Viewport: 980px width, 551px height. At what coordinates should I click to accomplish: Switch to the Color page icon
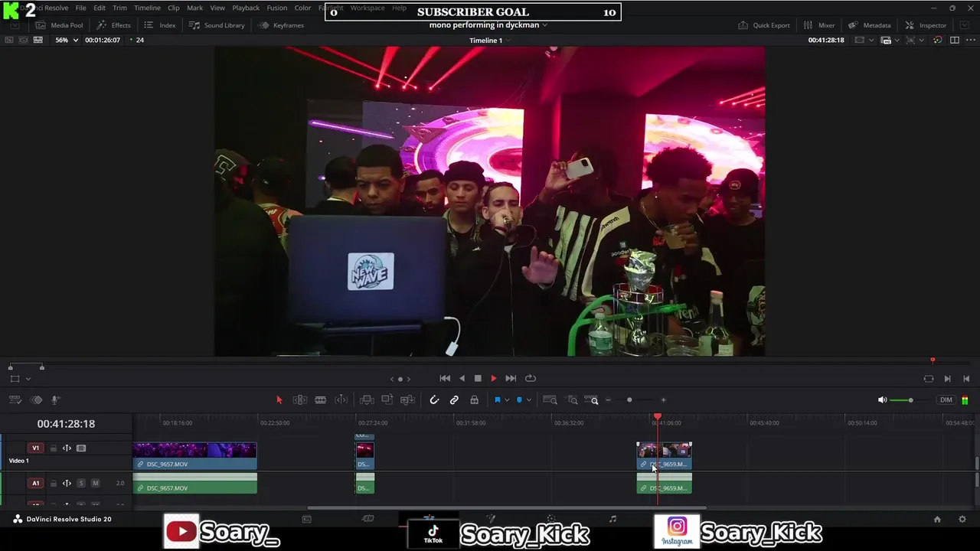coord(551,519)
